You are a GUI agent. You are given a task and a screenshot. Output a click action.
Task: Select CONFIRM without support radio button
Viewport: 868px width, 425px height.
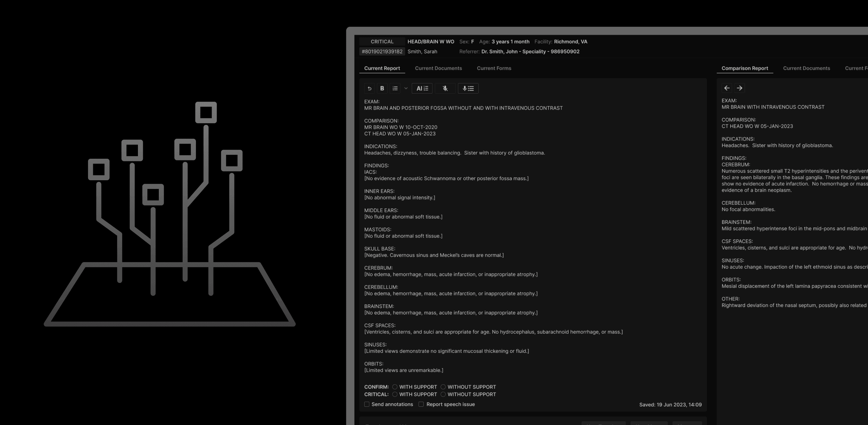click(443, 387)
